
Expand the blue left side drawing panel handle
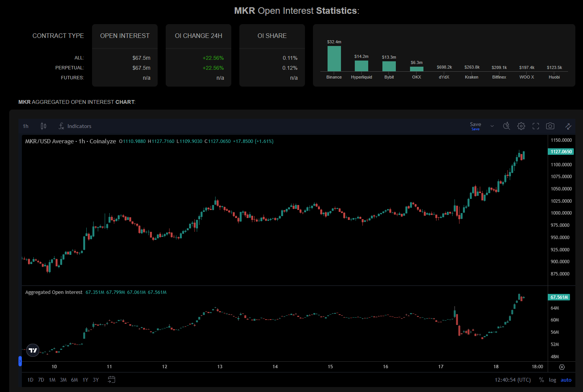pos(20,361)
